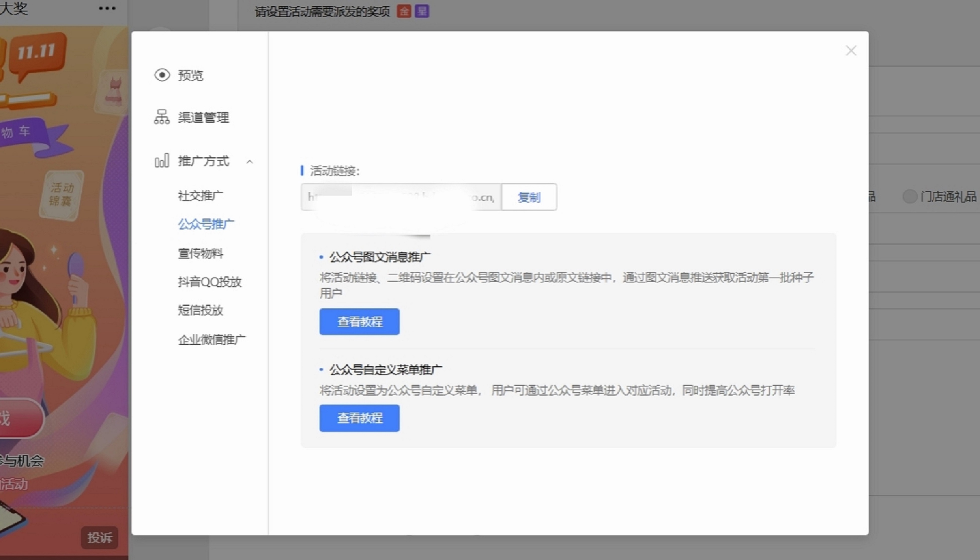Select the 公众号推广 menu item
Screen dimensions: 980x560
(206, 224)
